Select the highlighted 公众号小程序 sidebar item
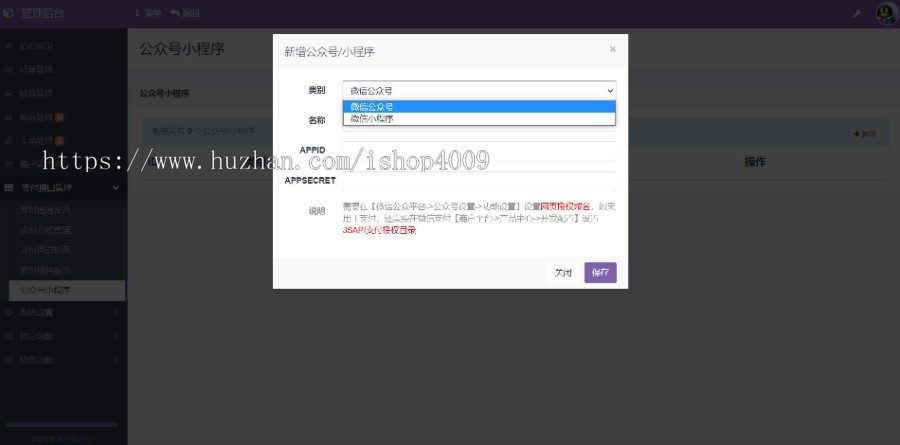Screen dimensions: 900x445 click(x=67, y=291)
